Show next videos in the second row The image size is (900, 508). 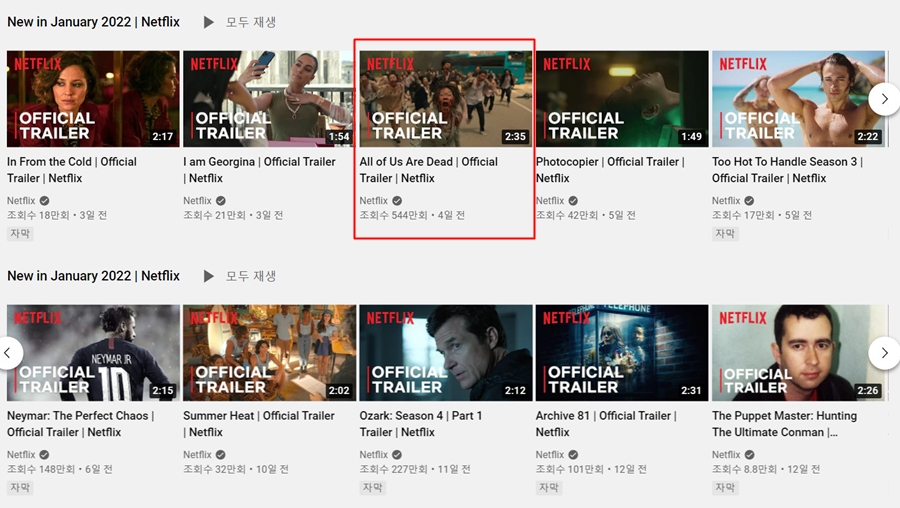(884, 353)
